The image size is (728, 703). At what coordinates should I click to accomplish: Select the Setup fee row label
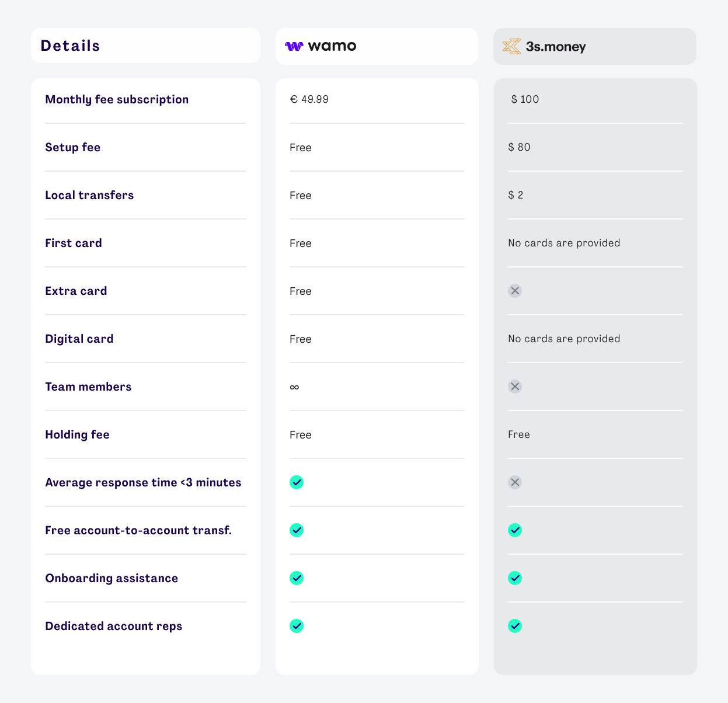[x=73, y=147]
